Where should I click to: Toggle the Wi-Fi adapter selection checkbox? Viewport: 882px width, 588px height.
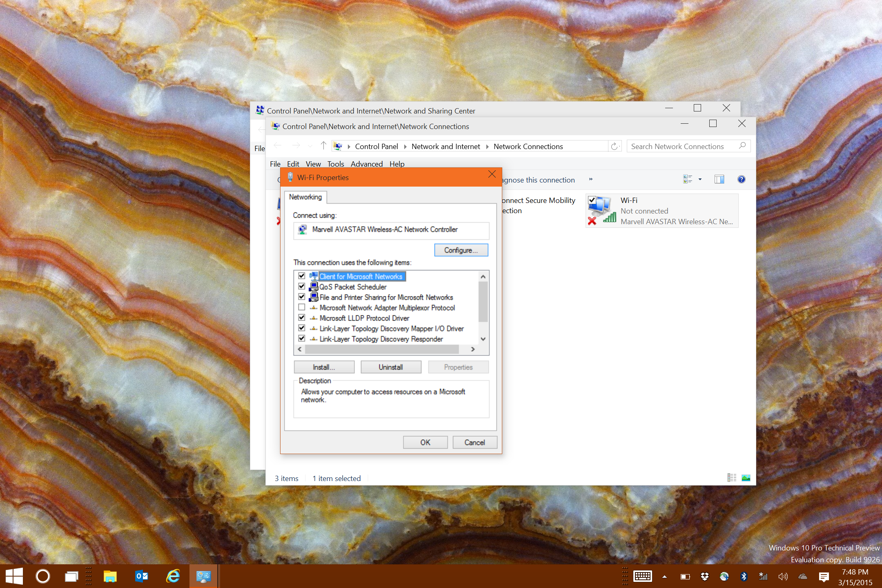592,200
